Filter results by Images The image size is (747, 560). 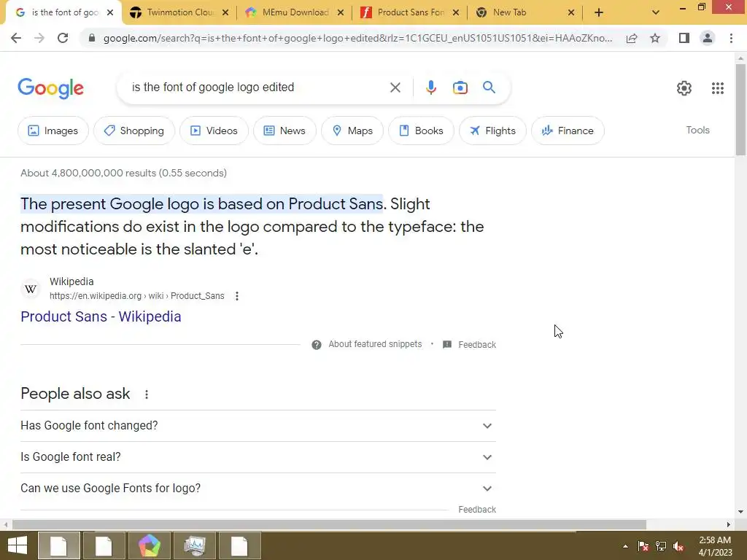(53, 131)
